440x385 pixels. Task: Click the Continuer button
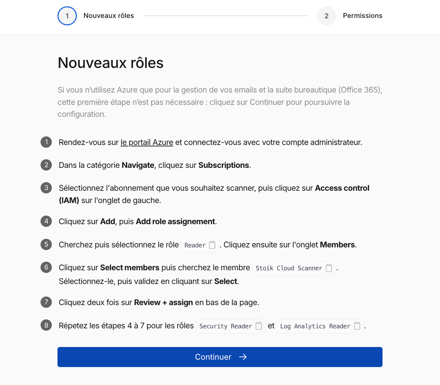pyautogui.click(x=220, y=357)
